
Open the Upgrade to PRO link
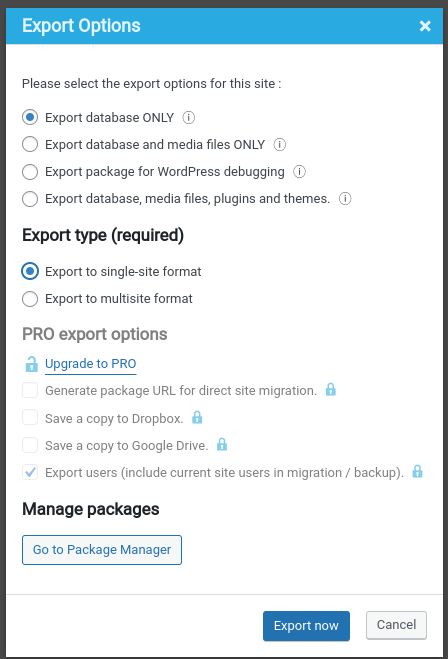tap(91, 364)
